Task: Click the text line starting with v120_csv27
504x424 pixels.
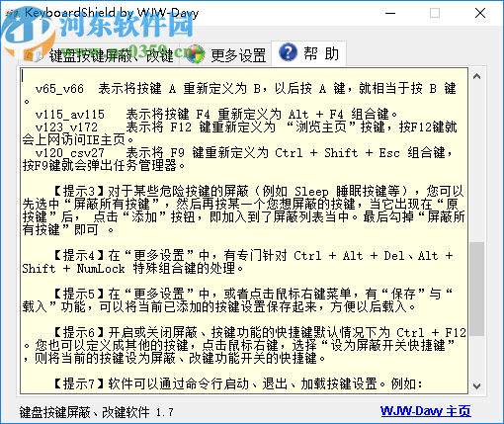Action: pyautogui.click(x=244, y=153)
